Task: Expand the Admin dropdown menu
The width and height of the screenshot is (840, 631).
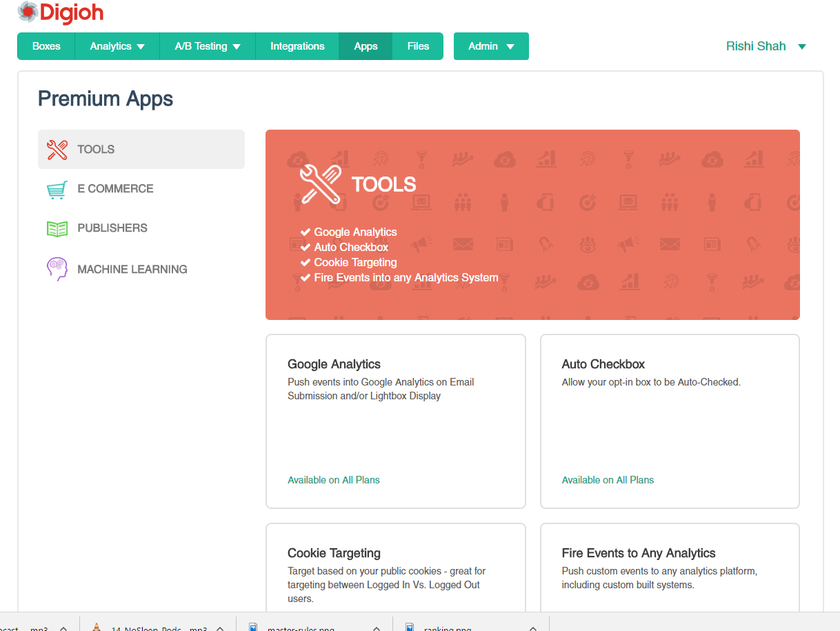Action: tap(491, 46)
